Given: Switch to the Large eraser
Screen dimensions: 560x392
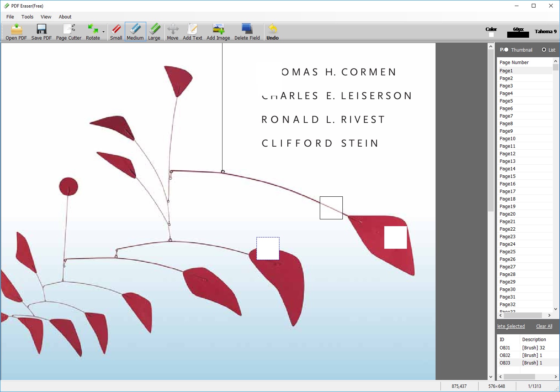Looking at the screenshot, I should [x=155, y=32].
